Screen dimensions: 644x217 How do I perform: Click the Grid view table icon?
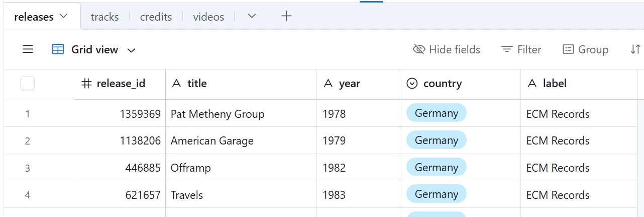tap(58, 49)
